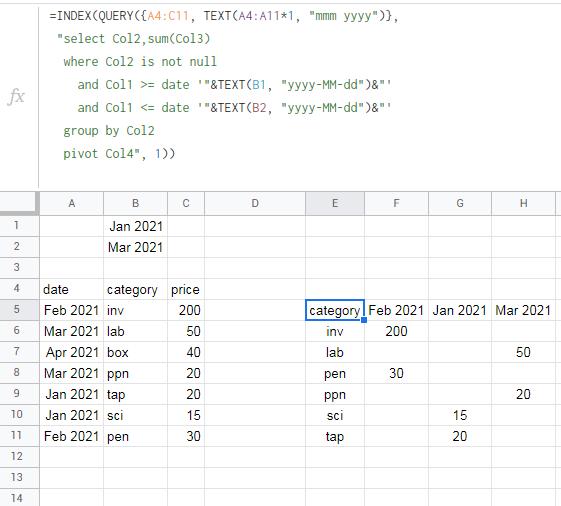Viewport: 561px width, 506px height.
Task: Click value 50 in column H
Action: [523, 352]
